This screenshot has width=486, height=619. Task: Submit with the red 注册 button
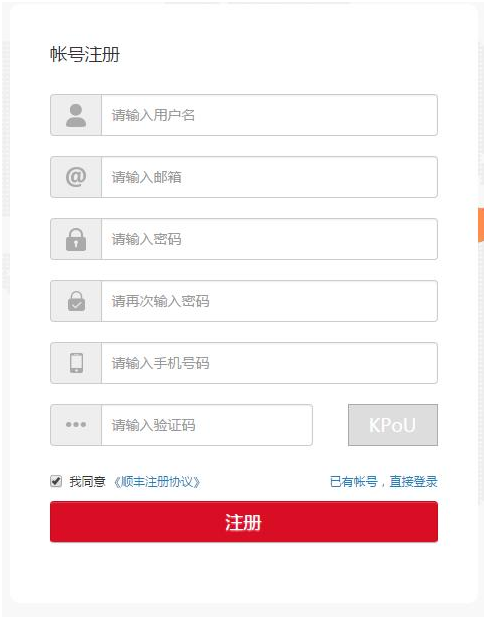click(x=244, y=522)
